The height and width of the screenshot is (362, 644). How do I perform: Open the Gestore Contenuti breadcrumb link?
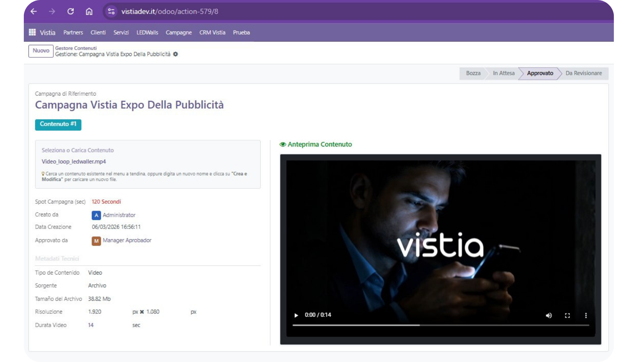(76, 48)
